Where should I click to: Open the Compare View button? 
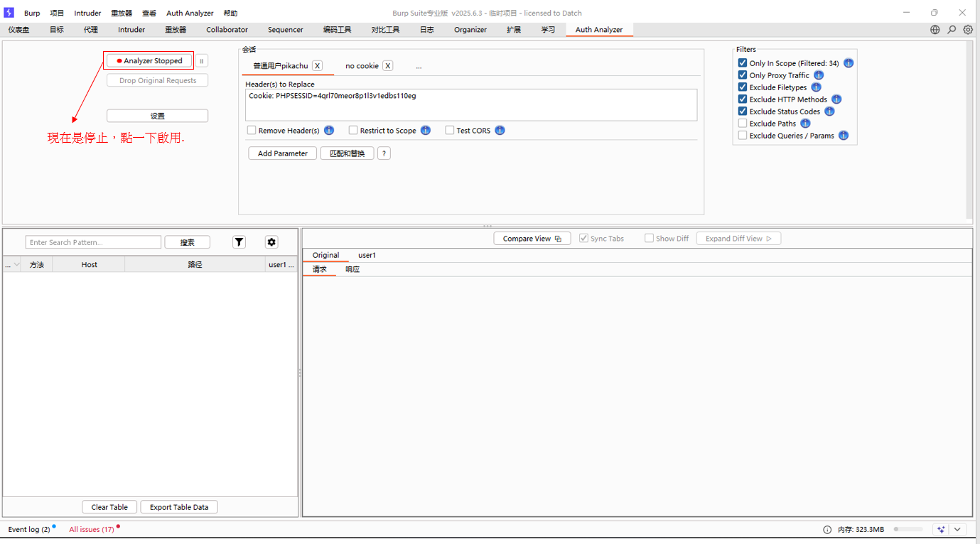click(532, 239)
